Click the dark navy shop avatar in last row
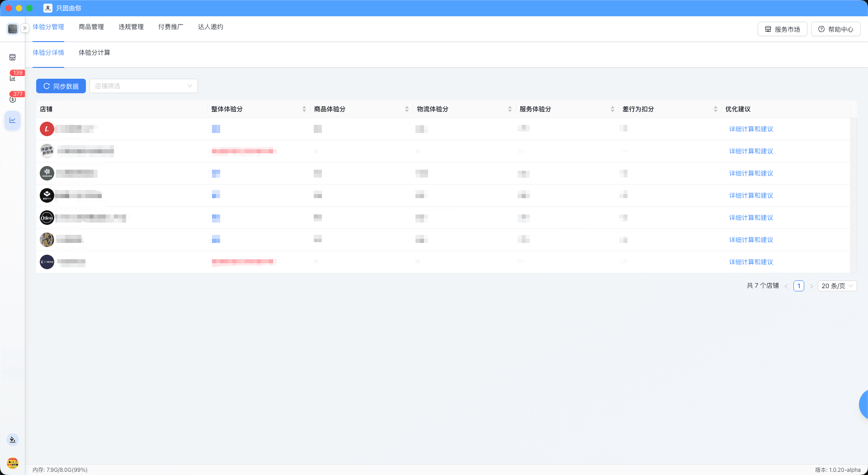The height and width of the screenshot is (475, 868). click(47, 262)
